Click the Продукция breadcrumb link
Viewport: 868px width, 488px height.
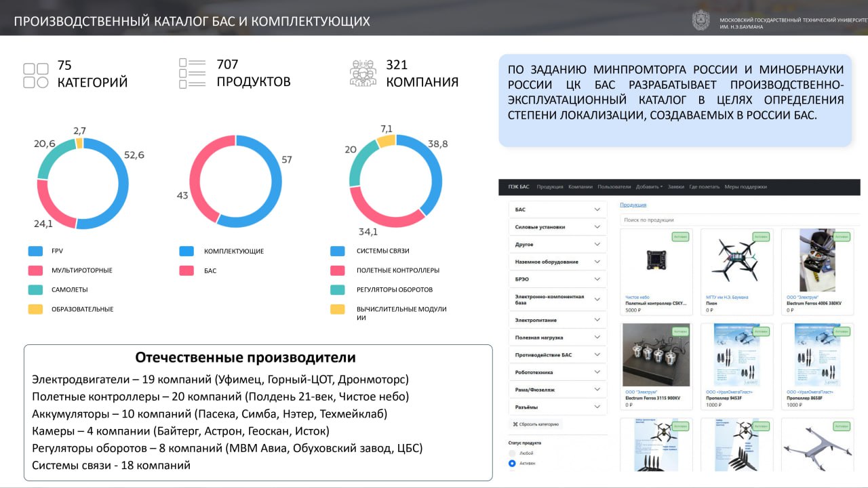(x=633, y=204)
